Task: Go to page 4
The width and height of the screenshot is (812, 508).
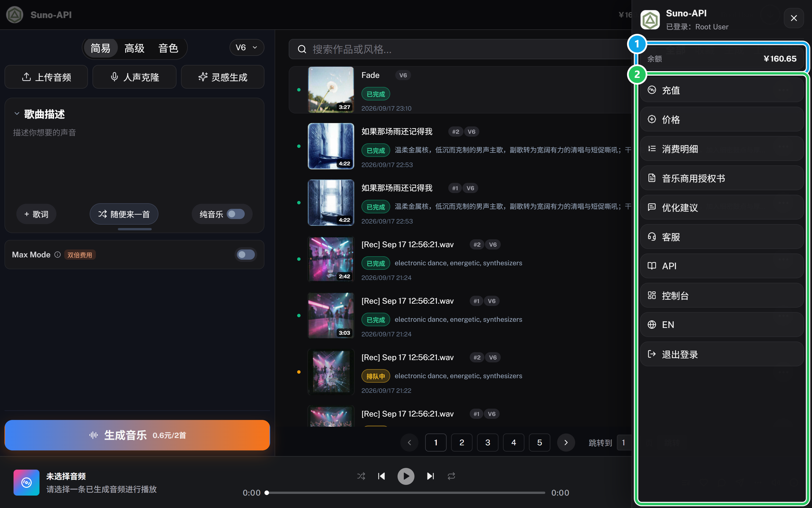Action: 513,443
